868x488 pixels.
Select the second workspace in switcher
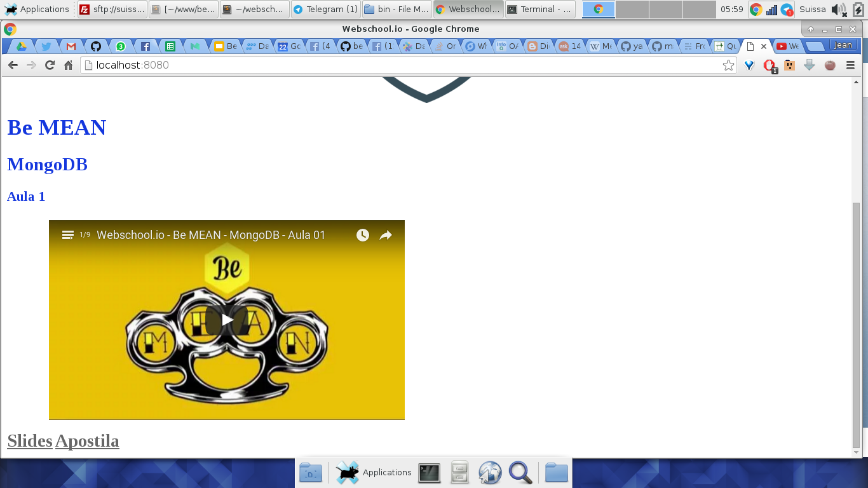(x=632, y=9)
